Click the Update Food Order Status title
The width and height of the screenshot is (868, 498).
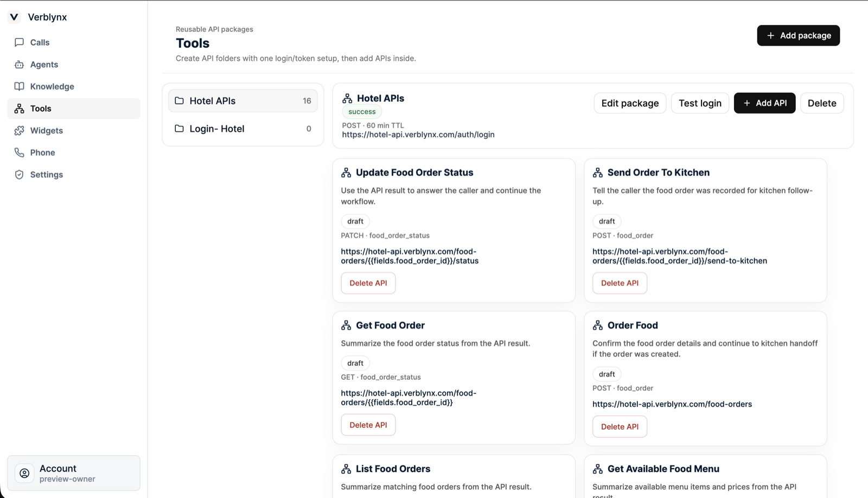point(414,173)
